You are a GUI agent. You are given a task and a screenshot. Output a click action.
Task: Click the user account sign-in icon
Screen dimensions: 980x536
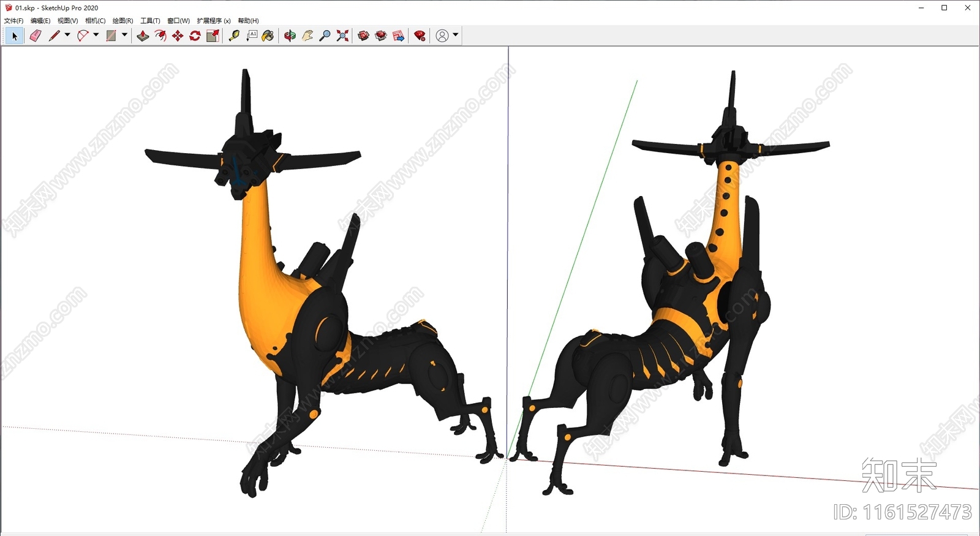(x=442, y=36)
